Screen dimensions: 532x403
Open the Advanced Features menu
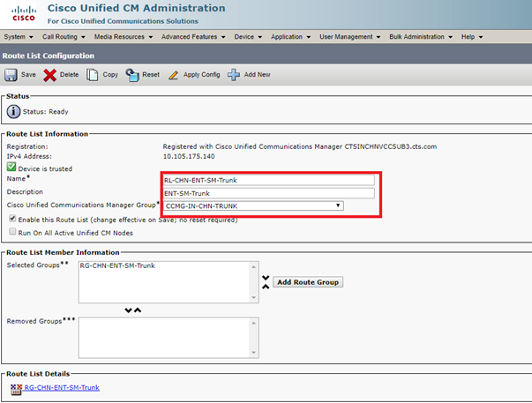193,37
